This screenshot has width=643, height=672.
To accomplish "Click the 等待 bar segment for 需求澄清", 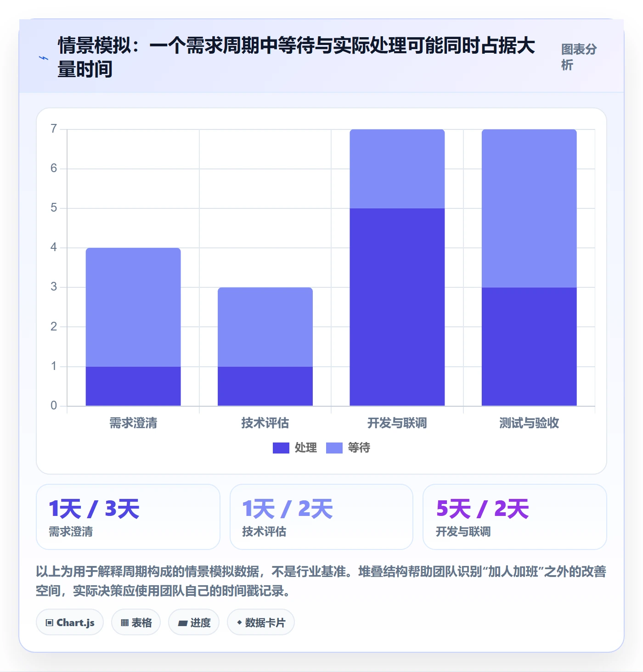I will [133, 307].
